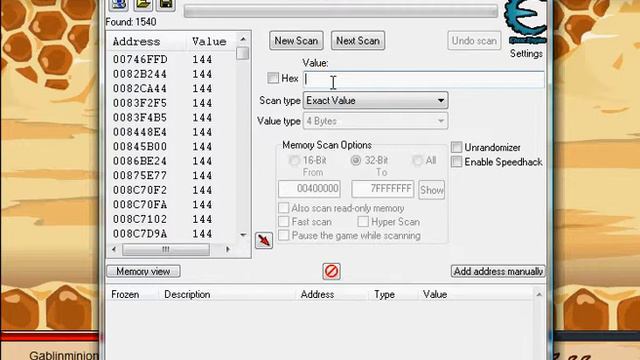Click the address table scroll up arrow

[x=539, y=294]
